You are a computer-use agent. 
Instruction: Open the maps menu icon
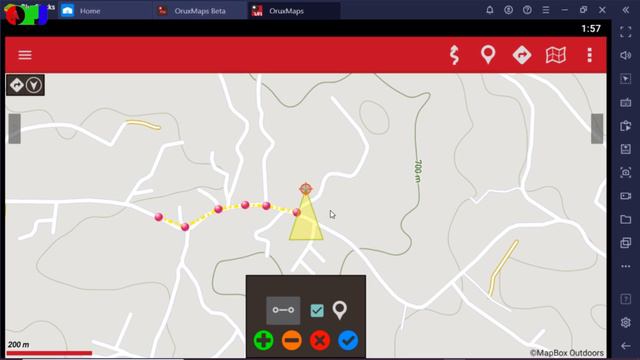[x=556, y=55]
